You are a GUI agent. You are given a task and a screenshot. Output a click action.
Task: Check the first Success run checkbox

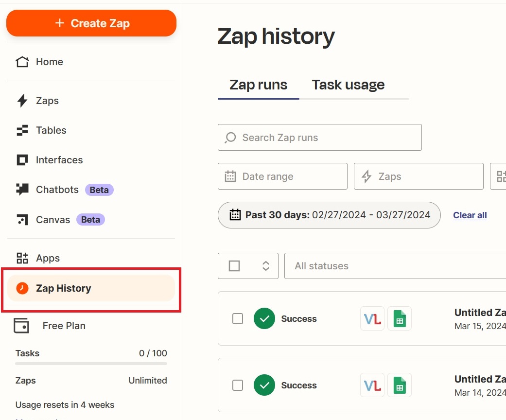tap(238, 319)
